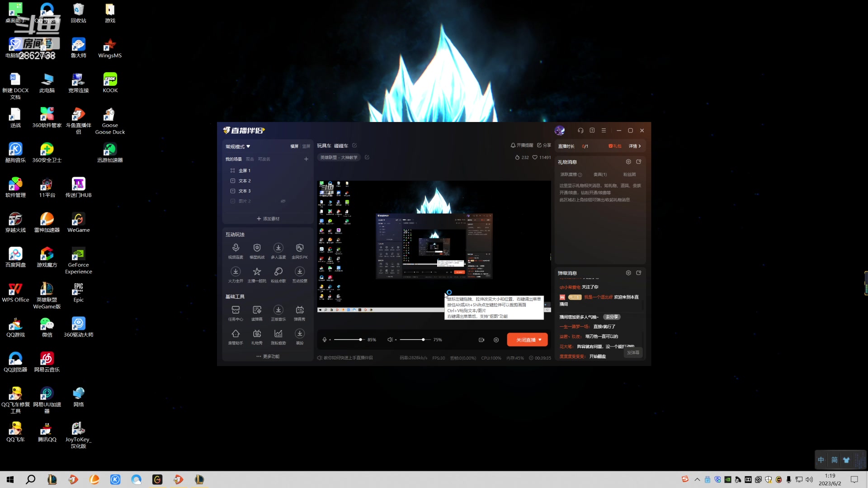Select 文本 3 source in scene list
The height and width of the screenshot is (488, 868).
tap(267, 191)
